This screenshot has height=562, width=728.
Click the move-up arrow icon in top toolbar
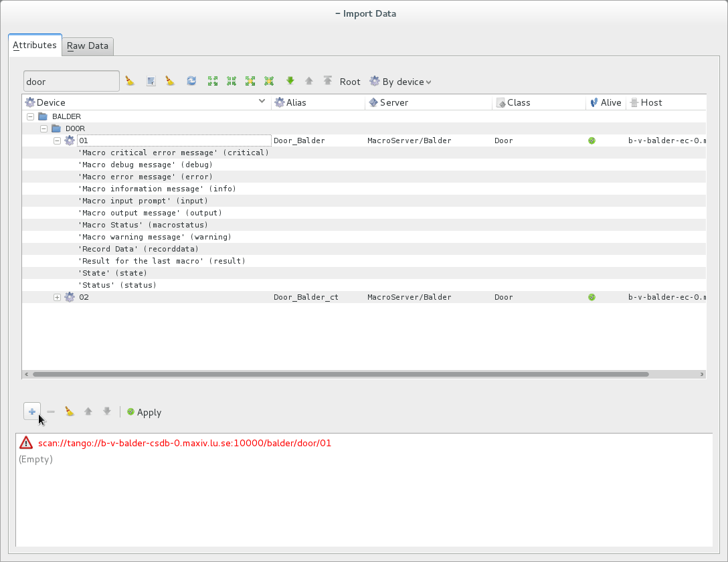[308, 80]
